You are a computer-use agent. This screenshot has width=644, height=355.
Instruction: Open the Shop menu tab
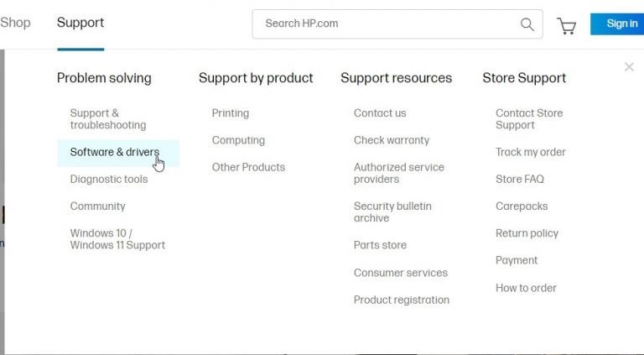[x=15, y=23]
